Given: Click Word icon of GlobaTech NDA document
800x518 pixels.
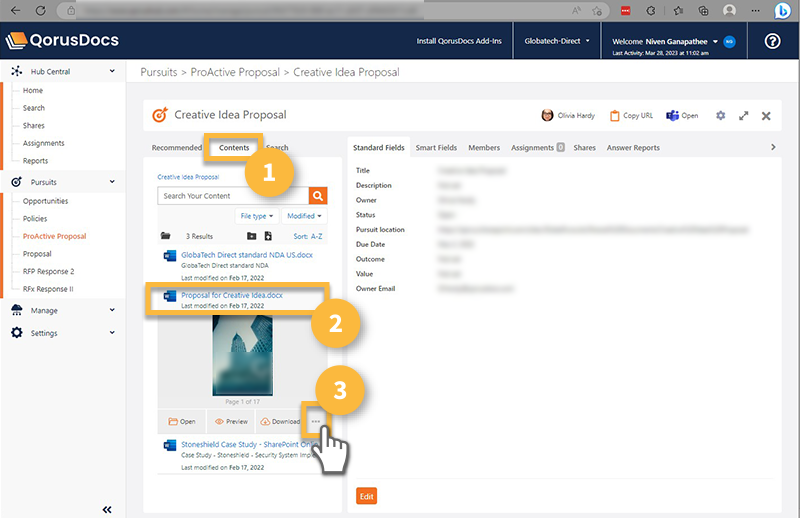Looking at the screenshot, I should (x=169, y=255).
